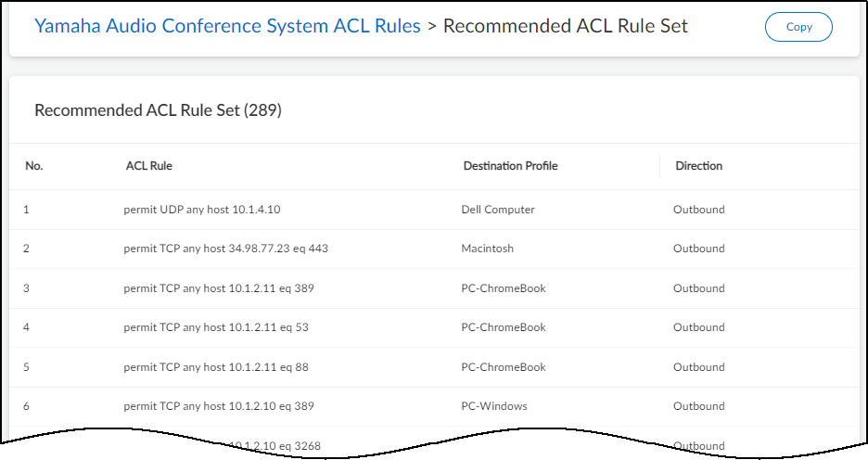This screenshot has width=868, height=460.
Task: Click Outbound direction in row 1
Action: click(x=698, y=210)
